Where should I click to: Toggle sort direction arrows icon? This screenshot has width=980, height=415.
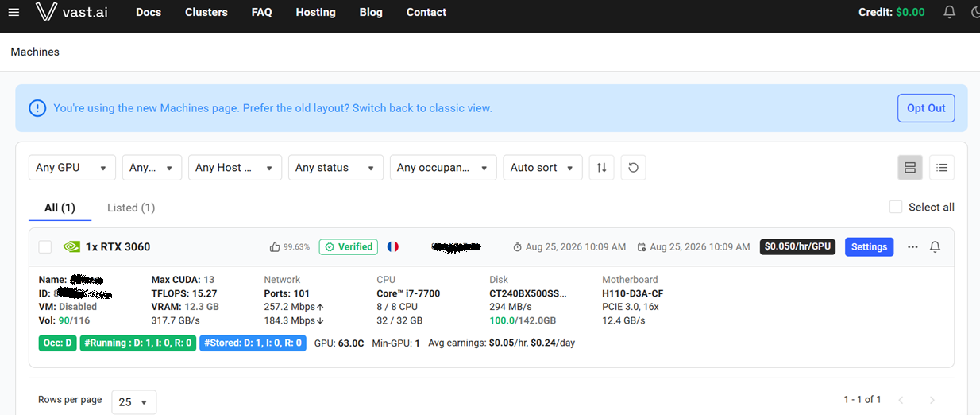tap(601, 168)
